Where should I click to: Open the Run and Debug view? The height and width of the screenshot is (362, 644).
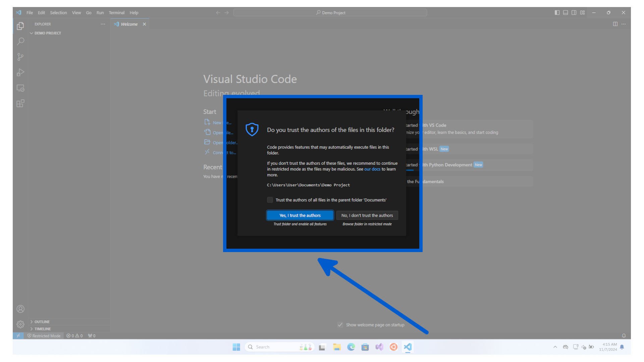[20, 72]
